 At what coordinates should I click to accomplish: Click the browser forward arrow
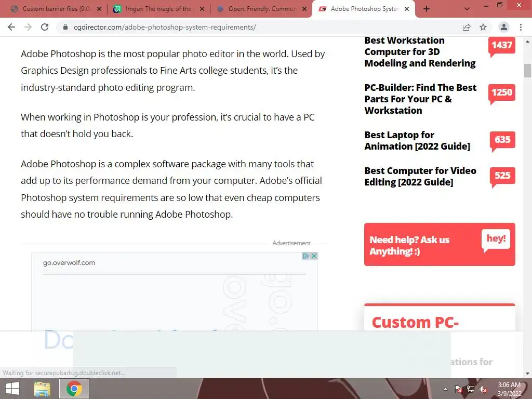click(28, 27)
